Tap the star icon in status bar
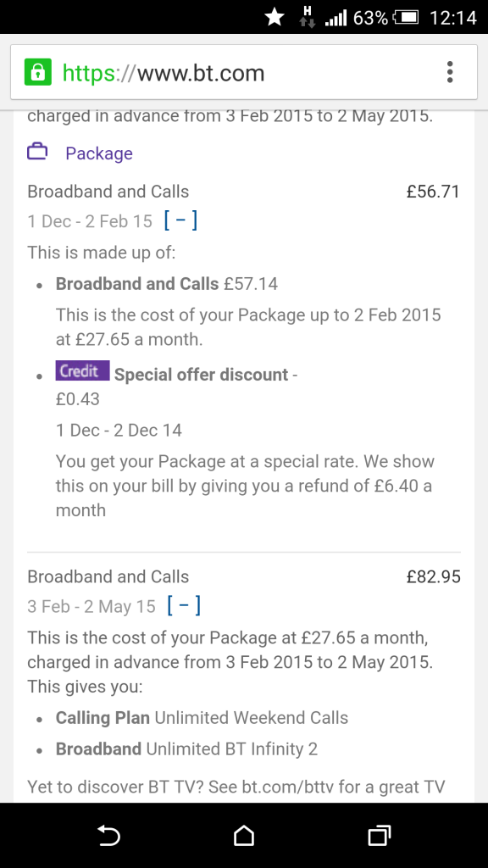Screen dimensions: 488x868 pyautogui.click(x=274, y=17)
